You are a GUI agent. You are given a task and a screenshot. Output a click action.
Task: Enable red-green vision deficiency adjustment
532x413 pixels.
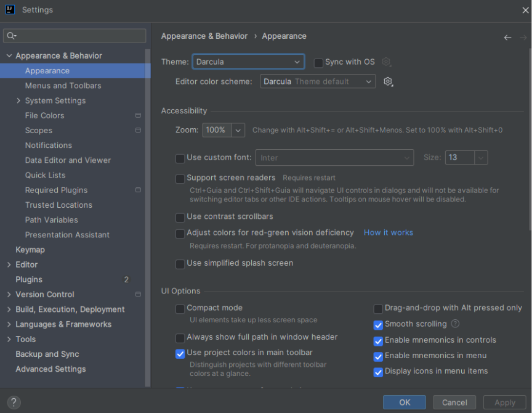tap(180, 234)
